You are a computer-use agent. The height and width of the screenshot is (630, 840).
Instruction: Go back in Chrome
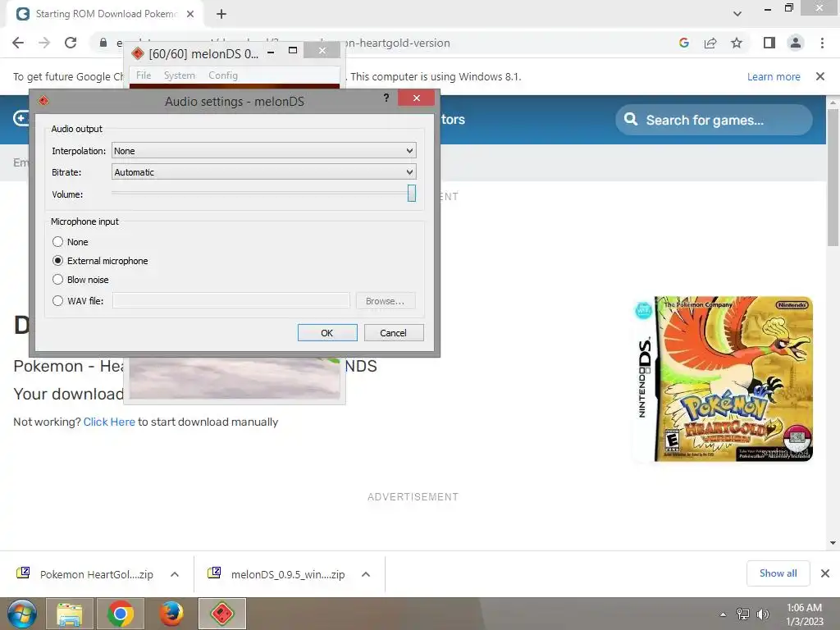tap(18, 43)
